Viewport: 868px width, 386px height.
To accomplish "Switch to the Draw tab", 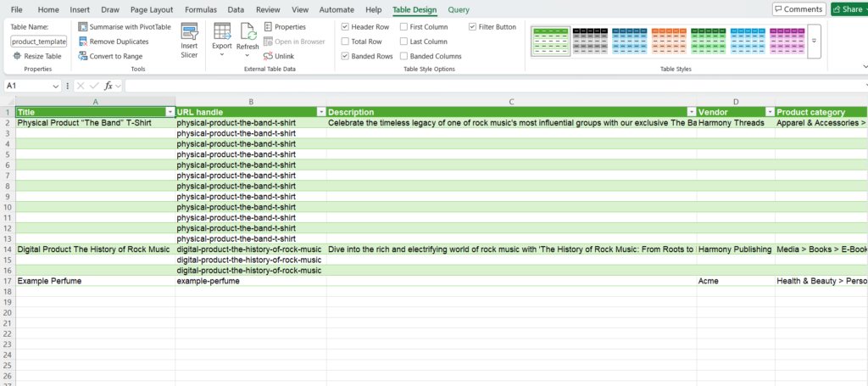I will 109,9.
